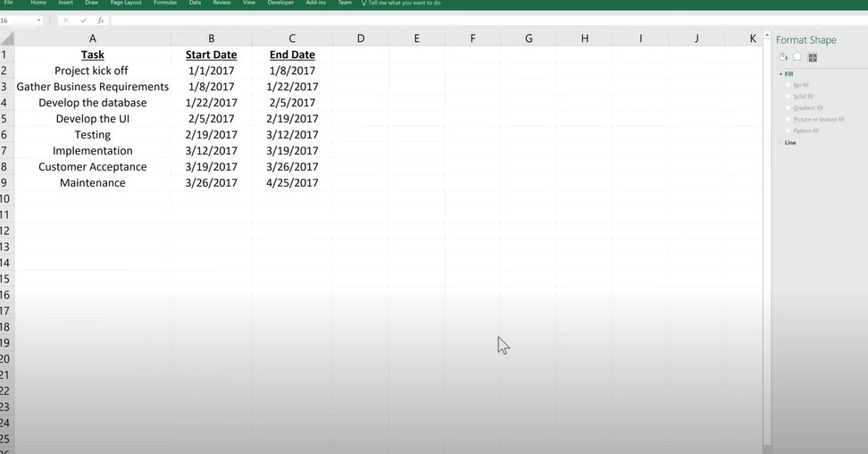Switch to the View ribbon tab
Screen dimensions: 868x454
(x=249, y=3)
